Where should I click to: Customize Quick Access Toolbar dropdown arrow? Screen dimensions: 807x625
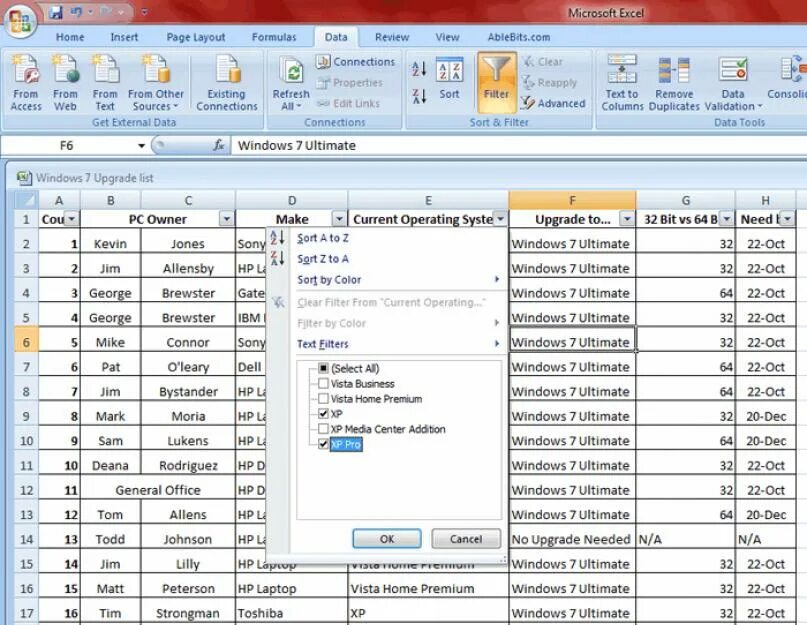click(x=144, y=12)
